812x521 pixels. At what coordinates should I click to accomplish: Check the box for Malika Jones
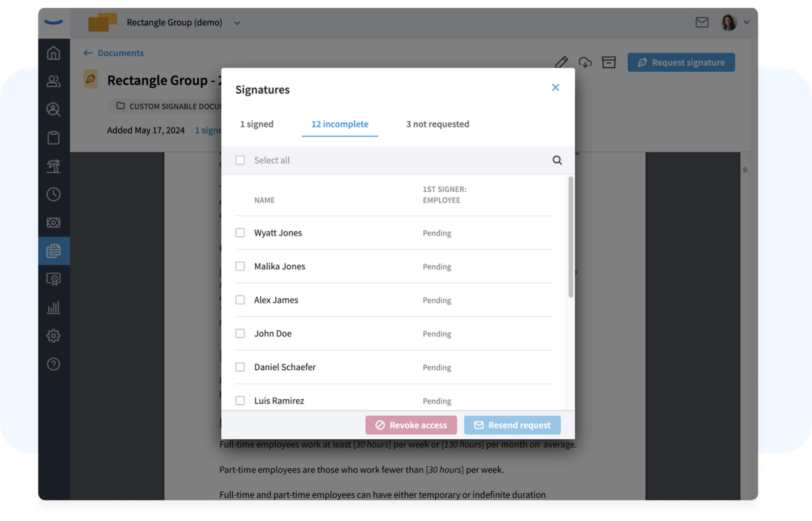240,266
